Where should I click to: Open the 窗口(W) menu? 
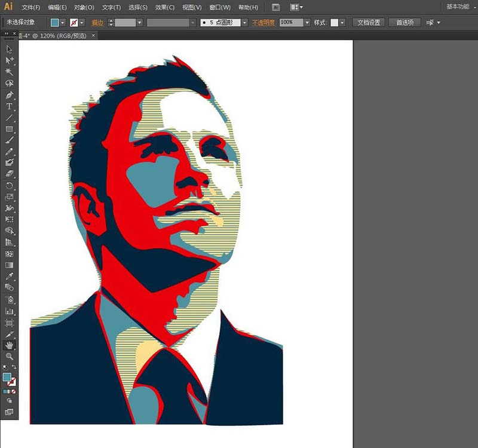point(220,7)
